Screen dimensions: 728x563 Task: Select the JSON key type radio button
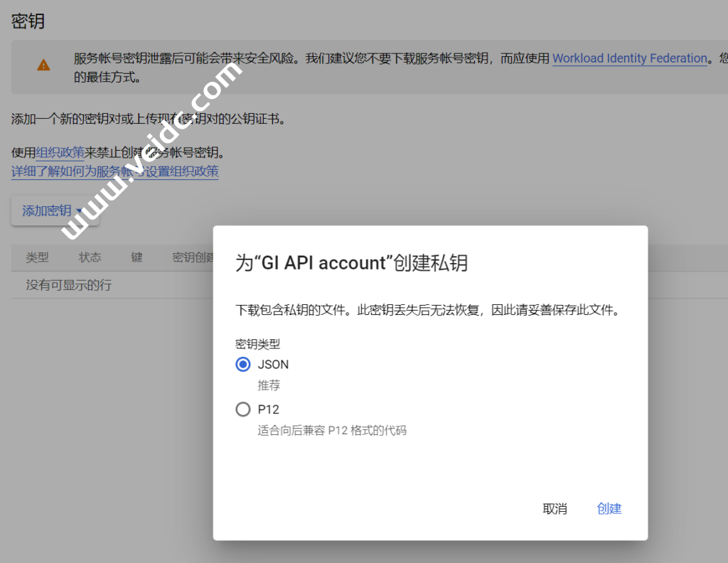pyautogui.click(x=243, y=364)
